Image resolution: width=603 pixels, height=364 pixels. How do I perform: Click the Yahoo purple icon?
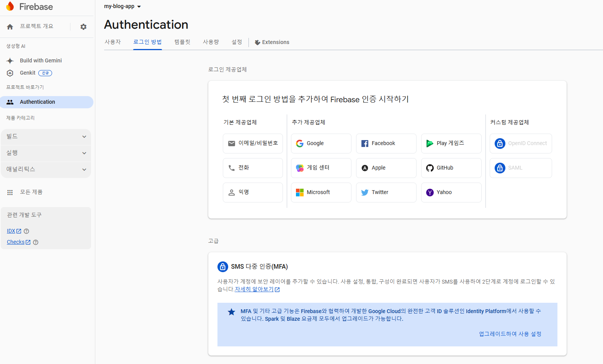click(430, 193)
